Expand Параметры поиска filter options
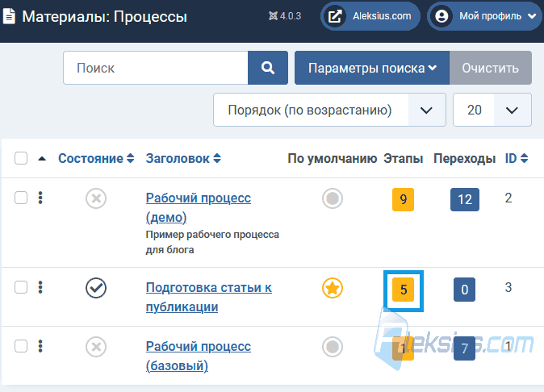Image resolution: width=544 pixels, height=392 pixels. click(372, 68)
